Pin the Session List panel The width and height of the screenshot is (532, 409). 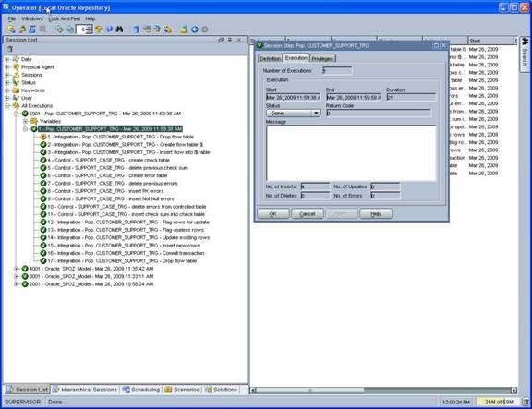pyautogui.click(x=230, y=40)
